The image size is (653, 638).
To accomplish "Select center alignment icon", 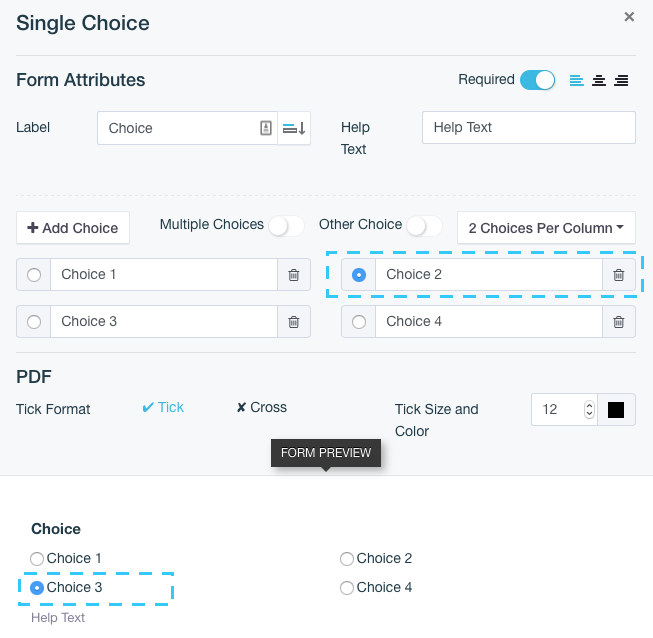I will pos(599,80).
